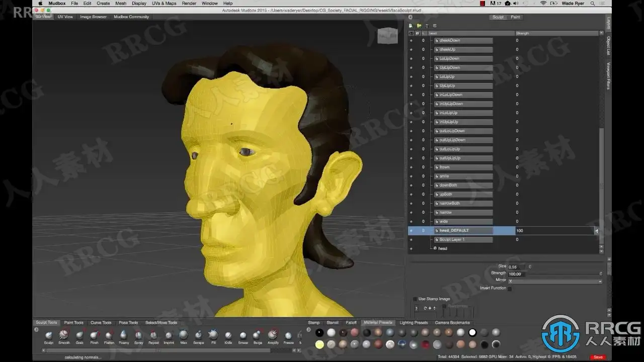
Task: Click the yellow folder import layer icon
Action: (x=419, y=26)
